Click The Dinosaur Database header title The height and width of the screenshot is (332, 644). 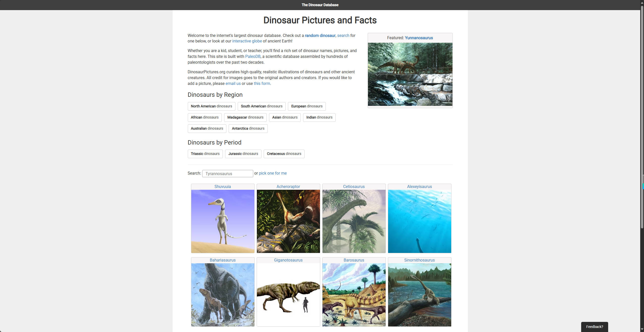pyautogui.click(x=319, y=5)
